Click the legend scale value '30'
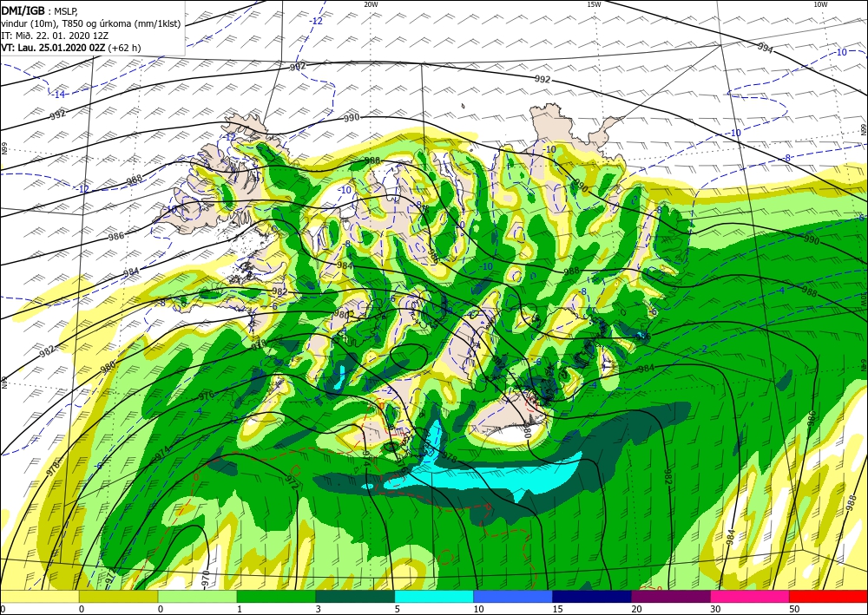Viewport: 868px width, 615px height. point(715,609)
